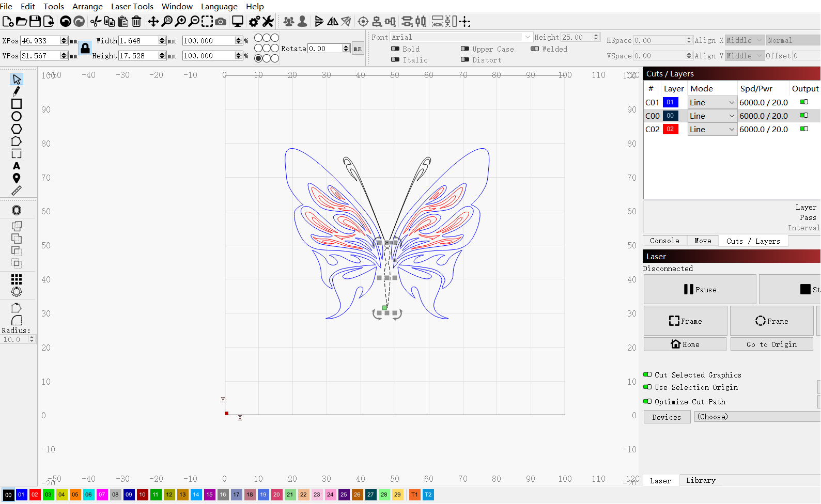Undo the last action
This screenshot has width=821, height=504.
click(x=66, y=22)
